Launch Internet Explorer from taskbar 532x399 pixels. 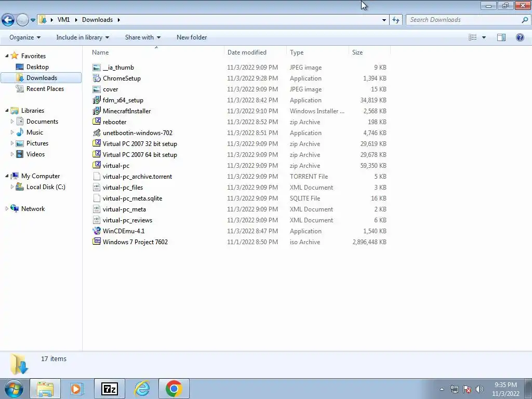pos(142,389)
